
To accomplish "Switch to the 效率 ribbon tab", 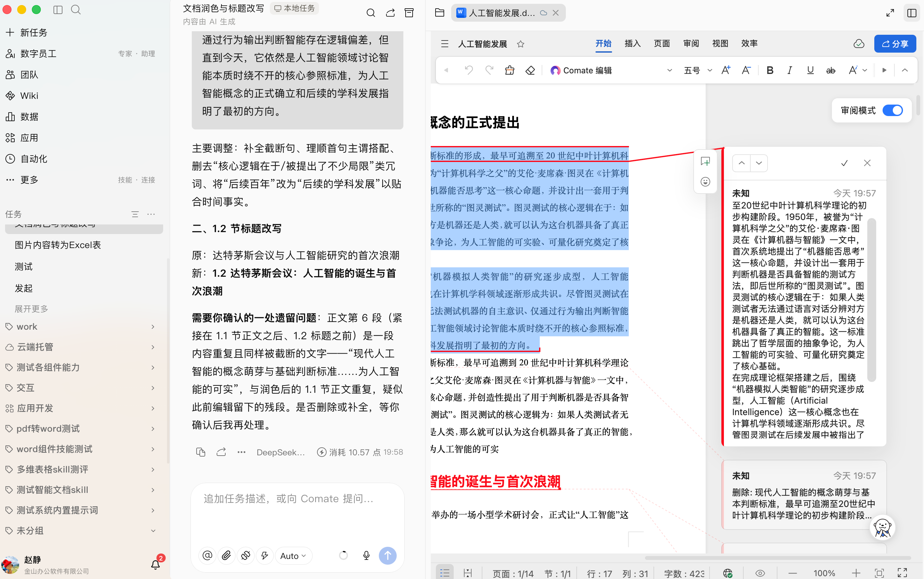I will (x=749, y=43).
